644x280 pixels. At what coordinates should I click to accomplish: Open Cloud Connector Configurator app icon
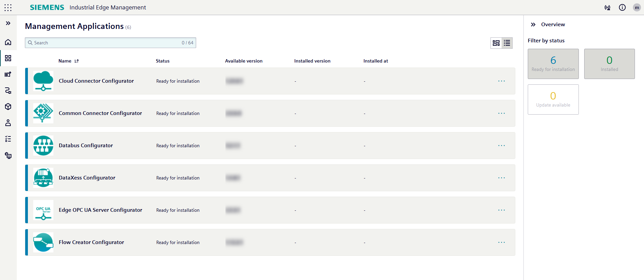coord(43,81)
